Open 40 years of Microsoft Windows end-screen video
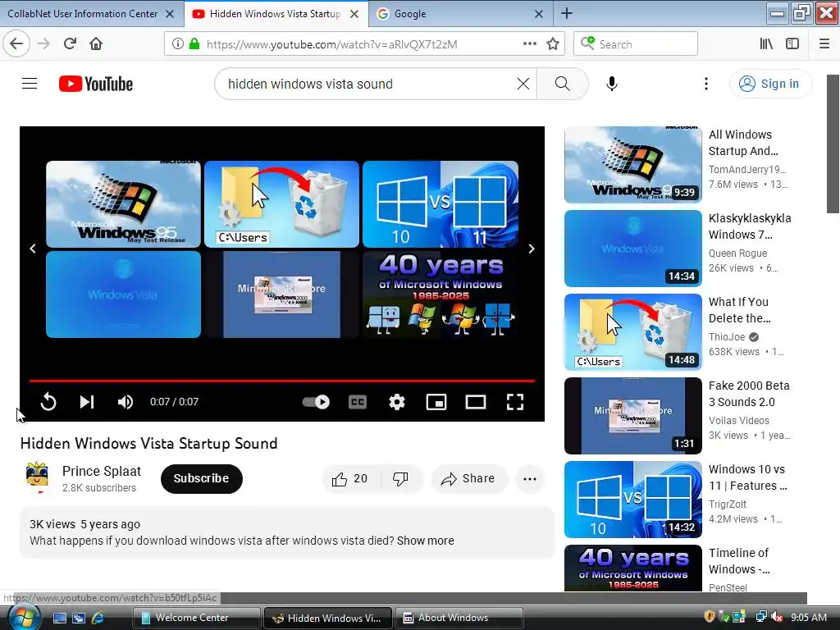 tap(441, 294)
